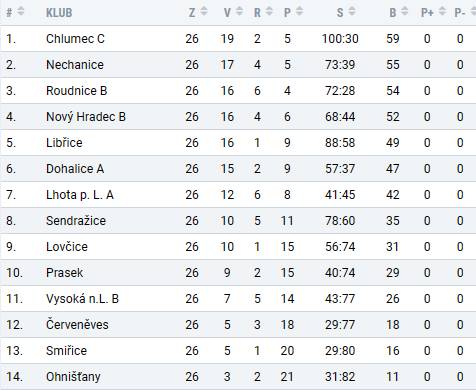Select Lhota p. L. A club
Image resolution: width=476 pixels, height=390 pixels.
80,195
